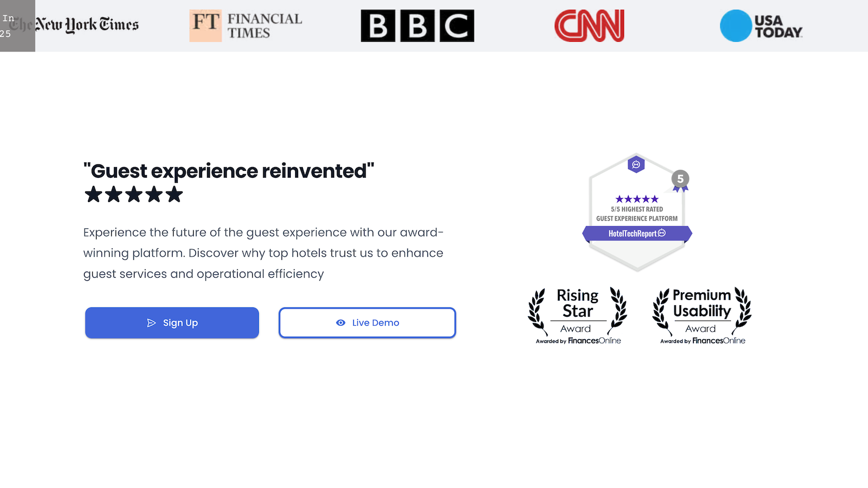Click the gray overlay box in the top-left corner
868x488 pixels.
coord(17,25)
